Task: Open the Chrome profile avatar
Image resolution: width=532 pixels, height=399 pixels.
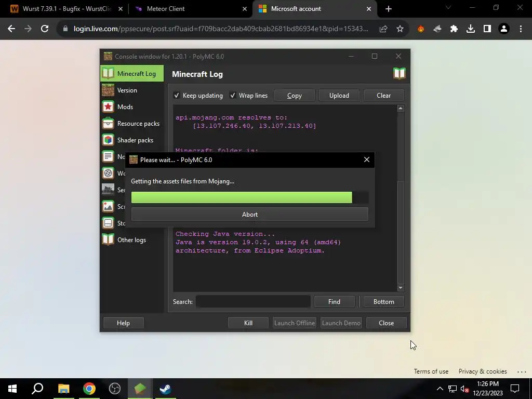Action: pos(504,29)
